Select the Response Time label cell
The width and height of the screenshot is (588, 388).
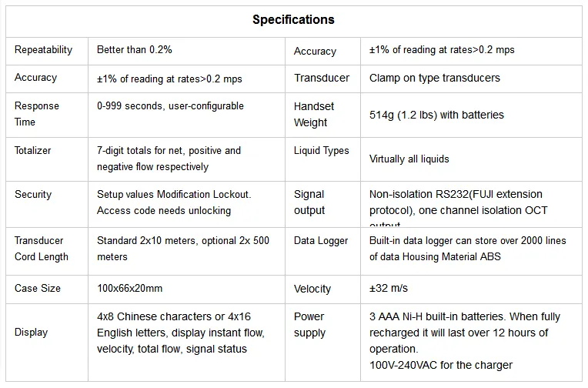point(37,114)
